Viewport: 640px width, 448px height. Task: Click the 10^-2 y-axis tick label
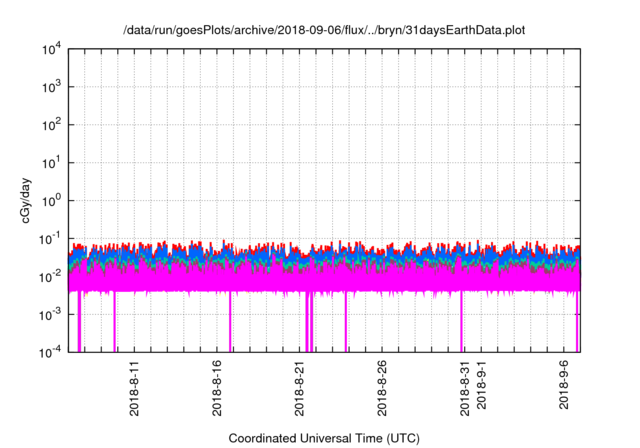(51, 277)
